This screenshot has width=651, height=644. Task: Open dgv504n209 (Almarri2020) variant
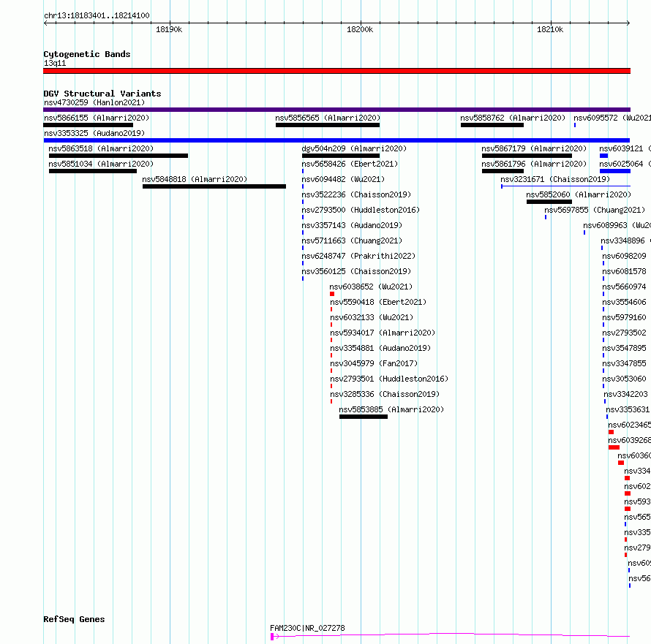[x=354, y=148]
